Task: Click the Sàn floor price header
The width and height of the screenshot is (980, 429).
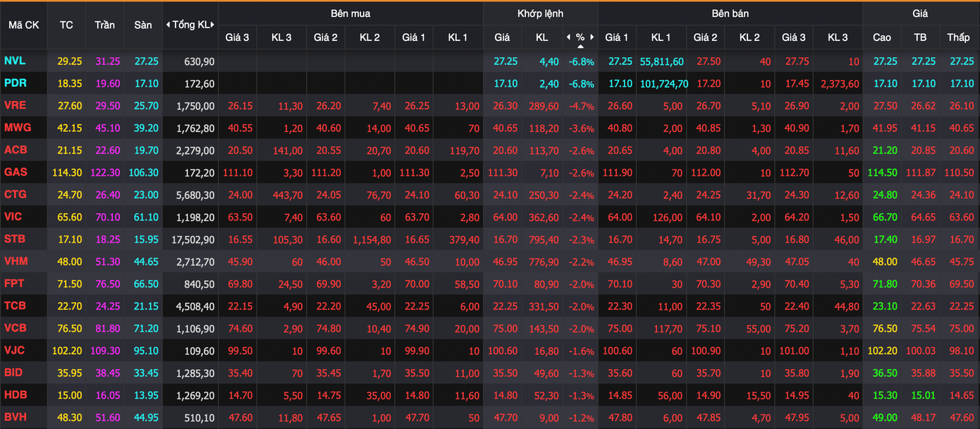Action: click(x=142, y=25)
